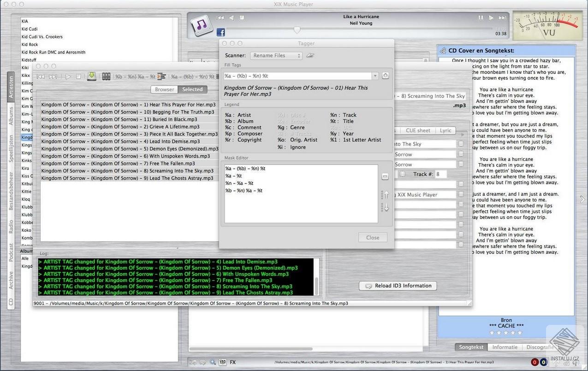Open the search magnifier icon in the bottom bar
Screen dimensions: 588x371
tap(213, 362)
